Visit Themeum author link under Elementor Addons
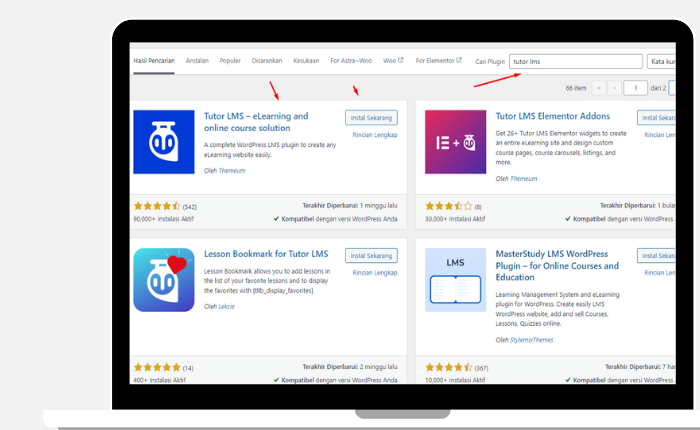The width and height of the screenshot is (700, 430). point(523,179)
